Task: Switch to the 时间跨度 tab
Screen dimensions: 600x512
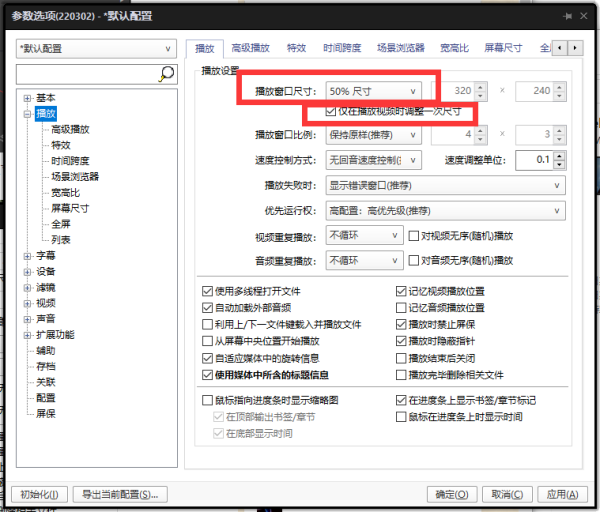Action: tap(343, 47)
